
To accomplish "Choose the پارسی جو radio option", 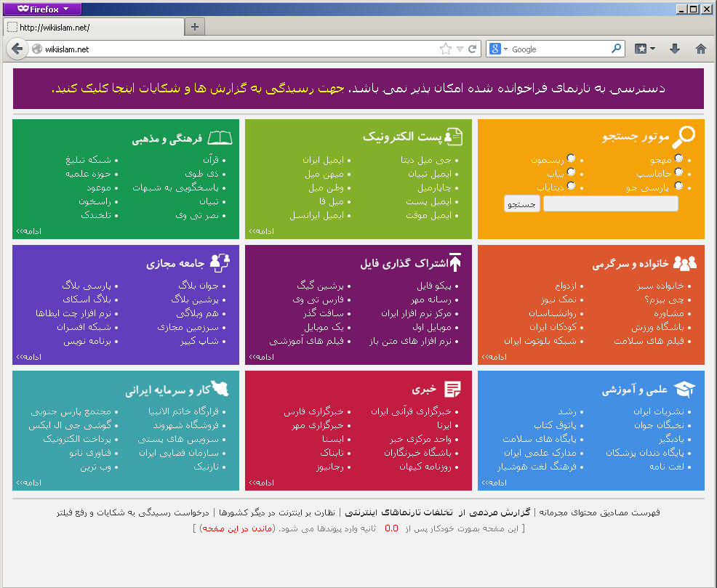I will (678, 186).
